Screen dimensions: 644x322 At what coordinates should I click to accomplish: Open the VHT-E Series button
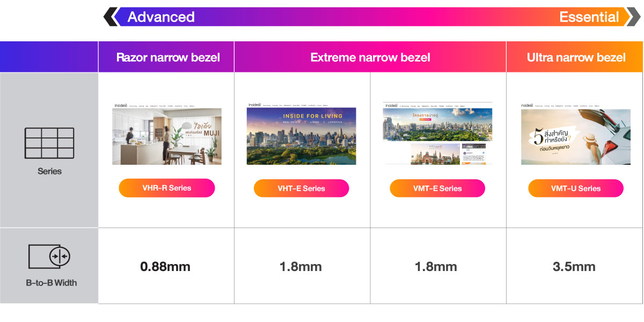point(302,188)
